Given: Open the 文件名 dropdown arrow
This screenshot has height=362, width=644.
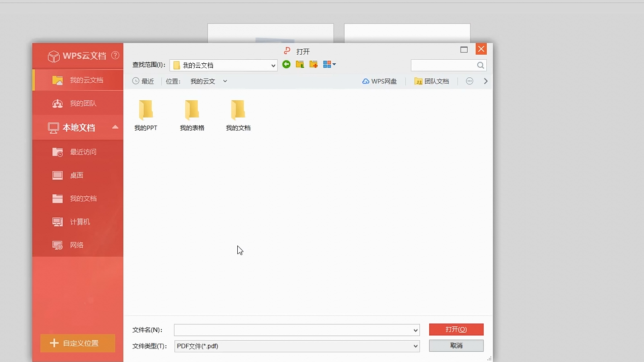Looking at the screenshot, I should pyautogui.click(x=416, y=330).
